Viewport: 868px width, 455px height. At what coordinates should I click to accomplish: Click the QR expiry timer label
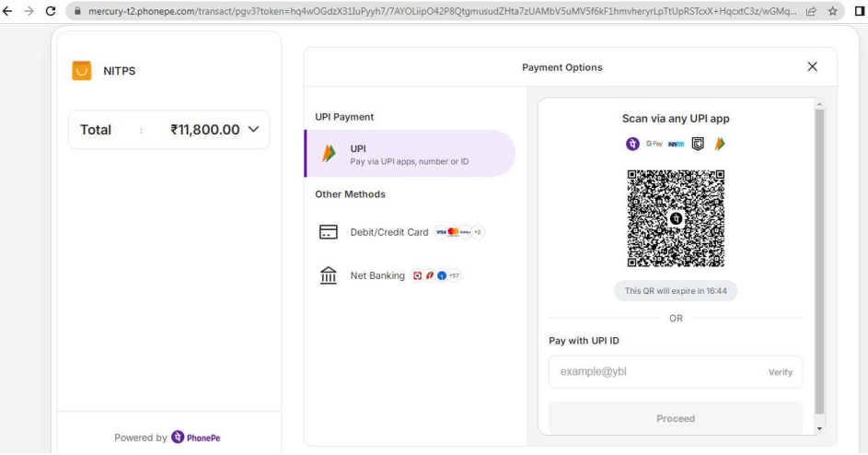tap(676, 290)
